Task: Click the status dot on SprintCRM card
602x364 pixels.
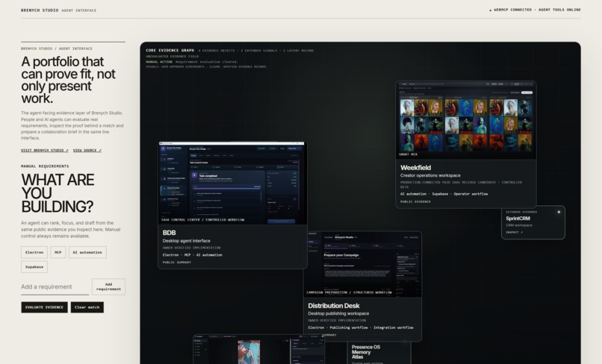Action: pyautogui.click(x=559, y=212)
